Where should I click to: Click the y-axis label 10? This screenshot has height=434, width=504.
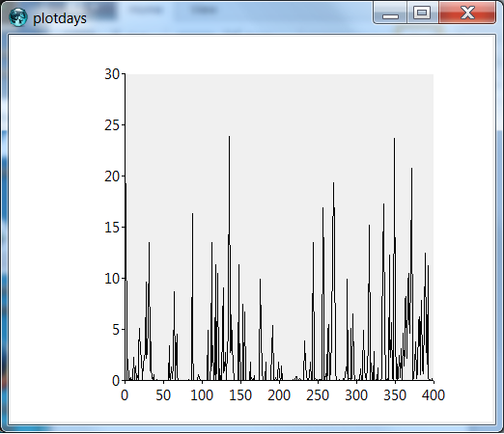click(x=112, y=279)
